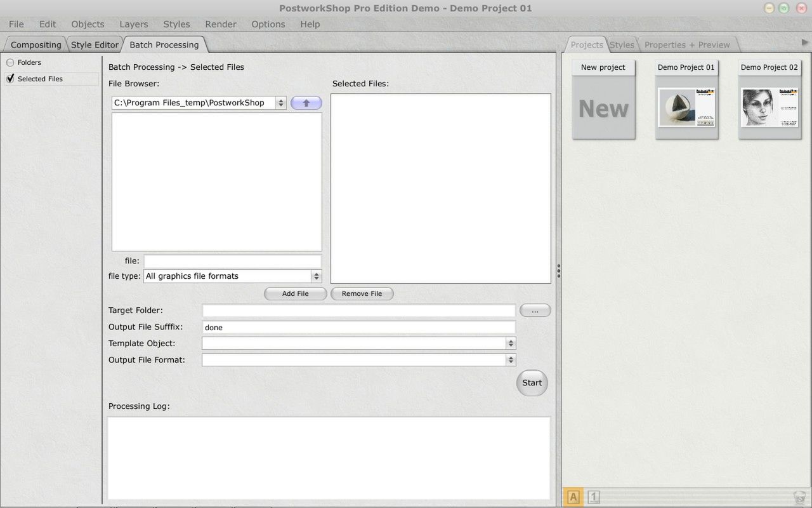Click the file name input field

(x=233, y=261)
